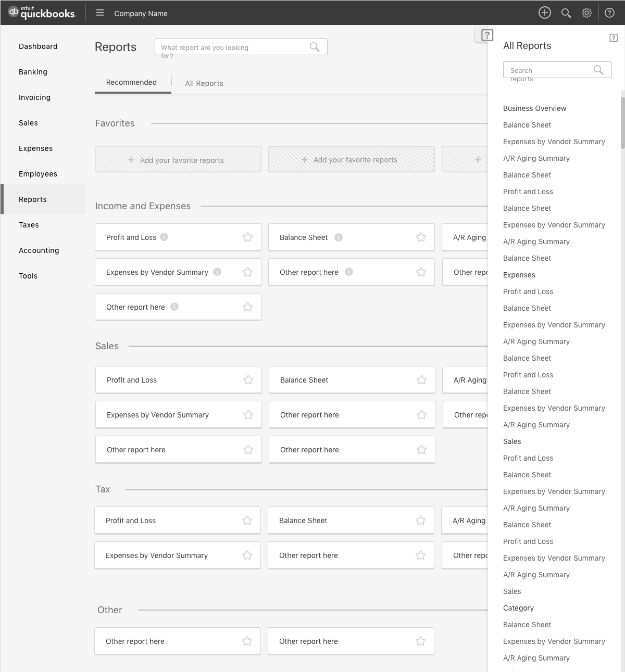Open Banking from the left sidebar
Viewport: 625px width, 672px height.
(x=33, y=72)
